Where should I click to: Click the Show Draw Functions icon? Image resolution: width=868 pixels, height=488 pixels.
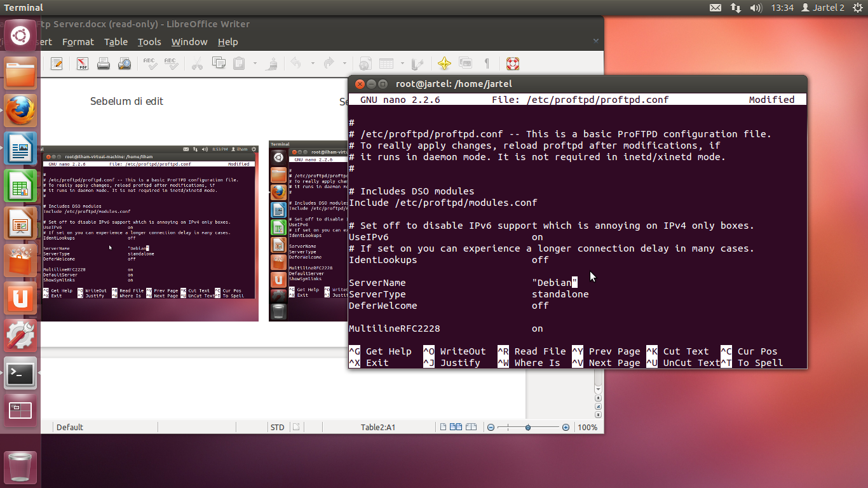[x=417, y=64]
